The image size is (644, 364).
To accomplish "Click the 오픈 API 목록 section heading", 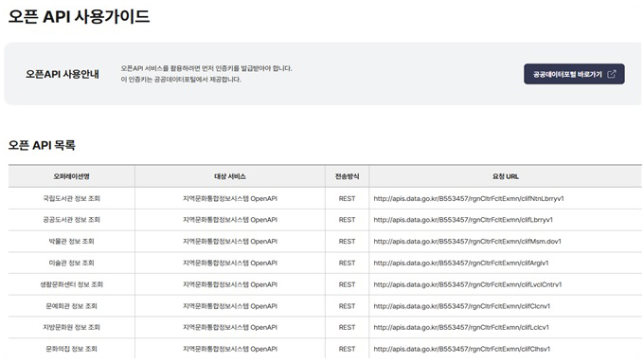I will pyautogui.click(x=42, y=145).
